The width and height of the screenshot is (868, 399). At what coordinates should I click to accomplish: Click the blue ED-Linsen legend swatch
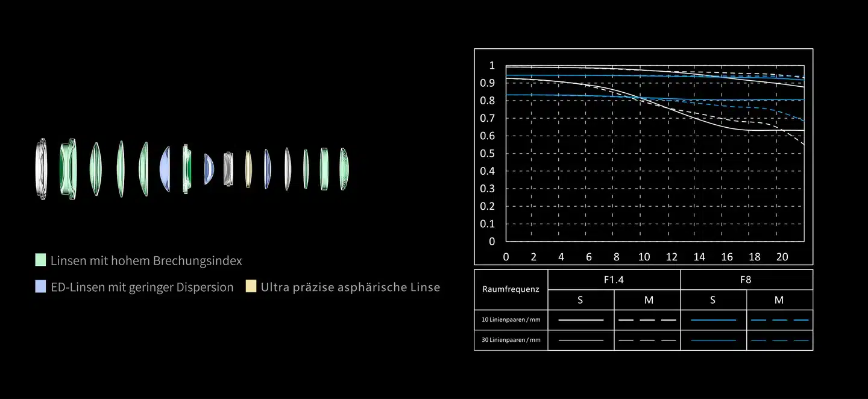coord(41,287)
